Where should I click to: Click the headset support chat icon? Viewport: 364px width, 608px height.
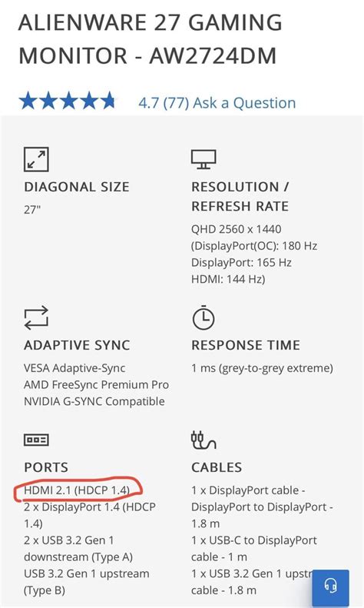coord(330,586)
